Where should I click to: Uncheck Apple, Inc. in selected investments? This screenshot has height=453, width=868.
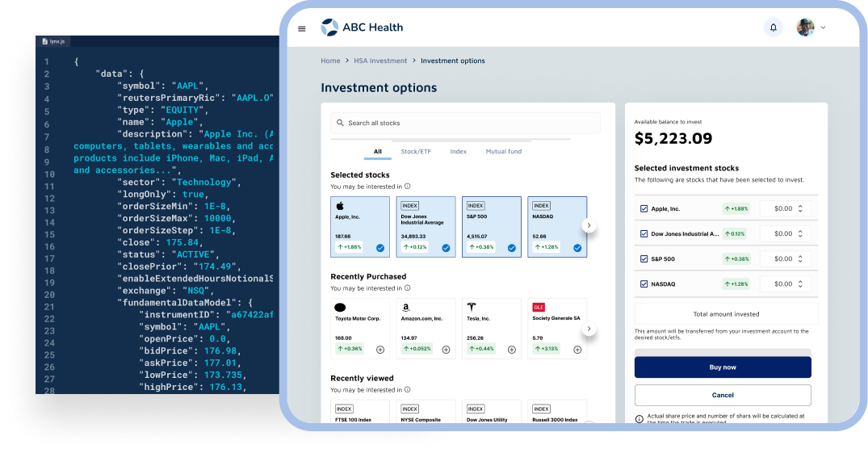point(644,208)
